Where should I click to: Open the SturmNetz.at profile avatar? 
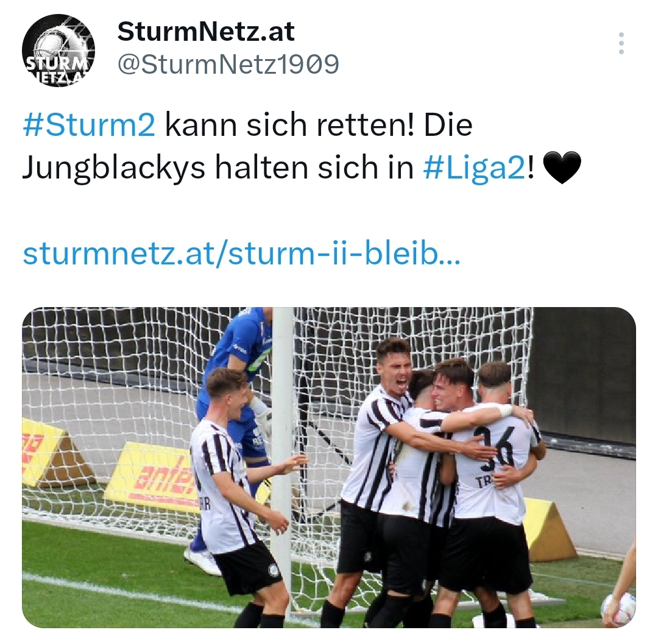tap(58, 51)
